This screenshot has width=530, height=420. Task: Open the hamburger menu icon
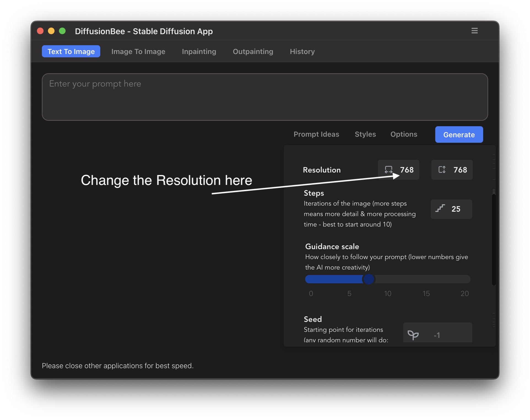click(x=474, y=31)
